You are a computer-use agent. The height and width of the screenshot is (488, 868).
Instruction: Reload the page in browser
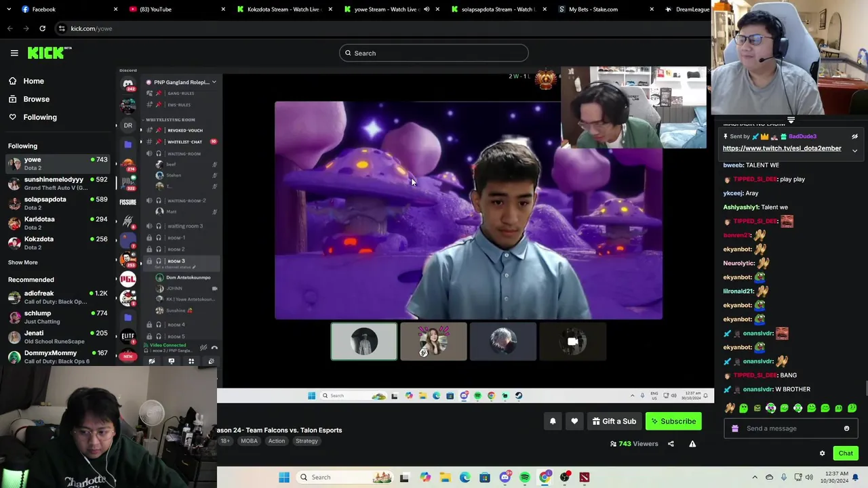(x=42, y=28)
